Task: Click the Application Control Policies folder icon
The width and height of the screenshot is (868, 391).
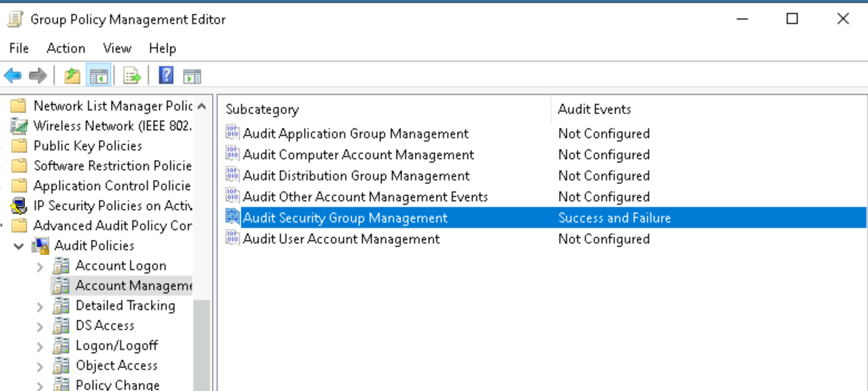Action: (x=19, y=186)
